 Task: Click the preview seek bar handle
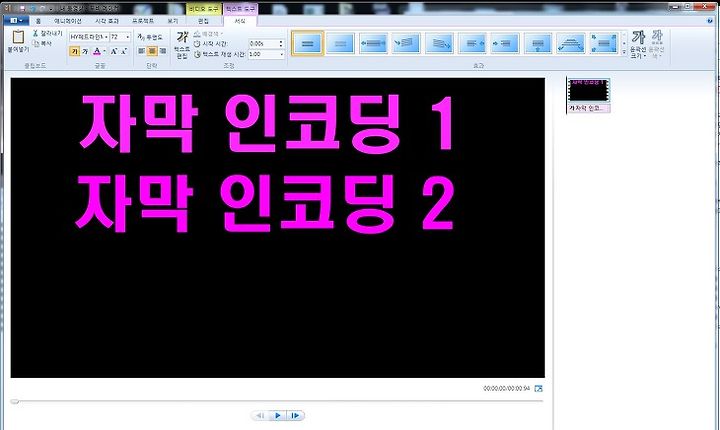15,402
